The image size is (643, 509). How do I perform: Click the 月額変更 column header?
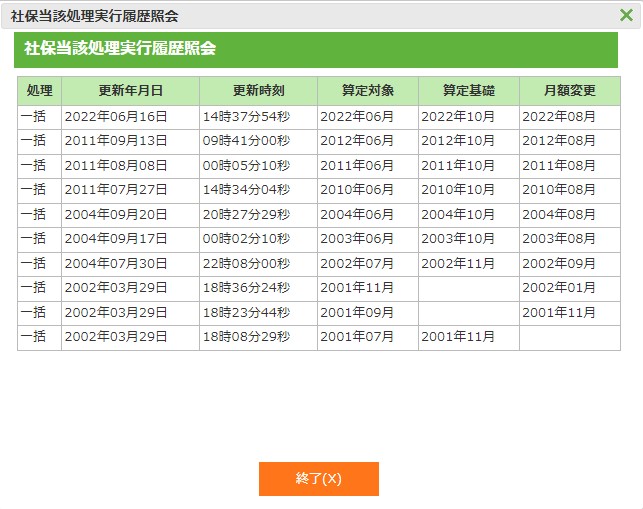[570, 91]
